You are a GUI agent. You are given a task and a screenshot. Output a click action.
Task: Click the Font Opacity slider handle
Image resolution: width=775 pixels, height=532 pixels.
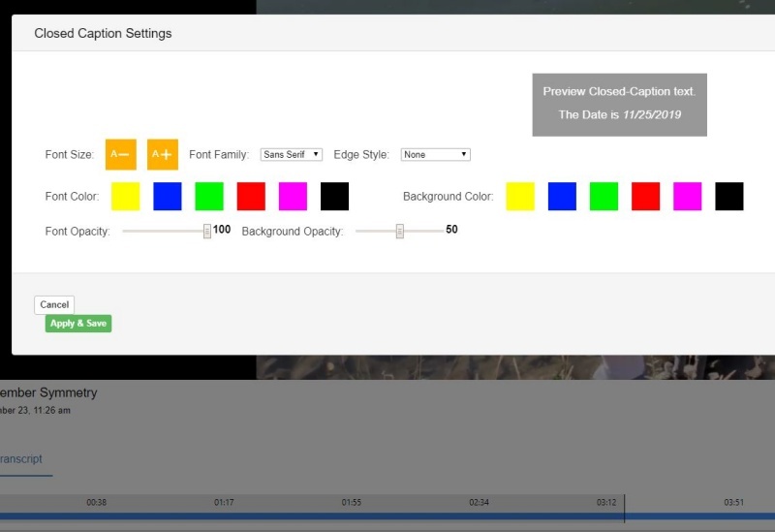207,231
